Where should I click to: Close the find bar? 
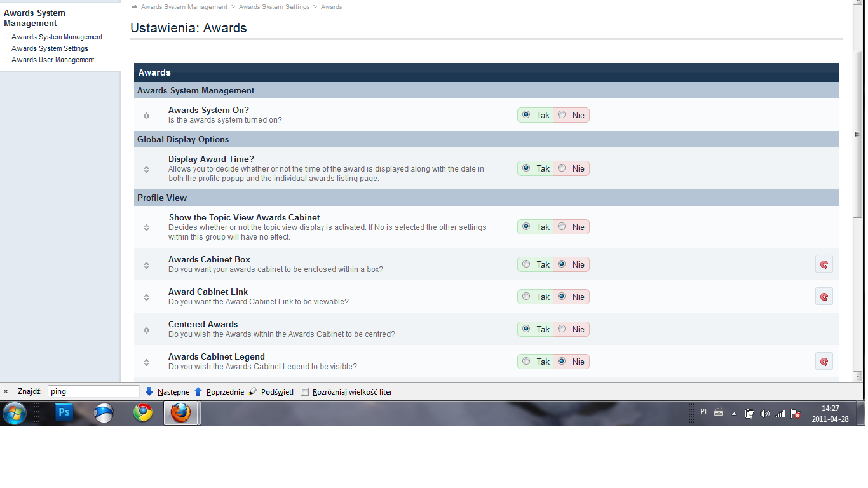[6, 392]
